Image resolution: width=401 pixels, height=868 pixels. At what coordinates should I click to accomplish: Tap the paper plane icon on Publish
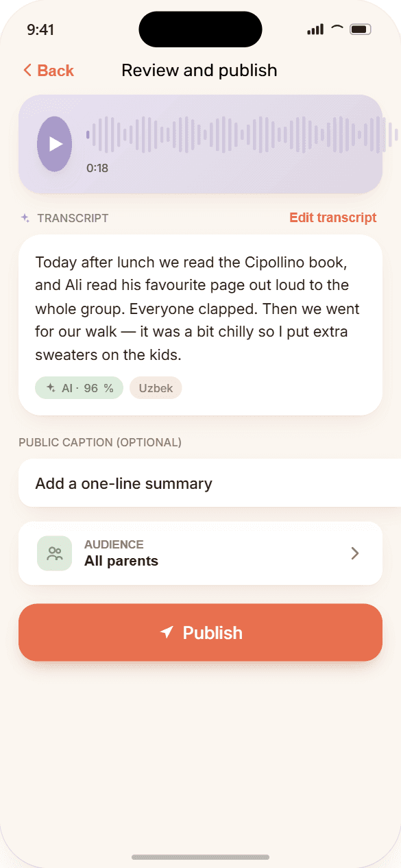point(167,632)
